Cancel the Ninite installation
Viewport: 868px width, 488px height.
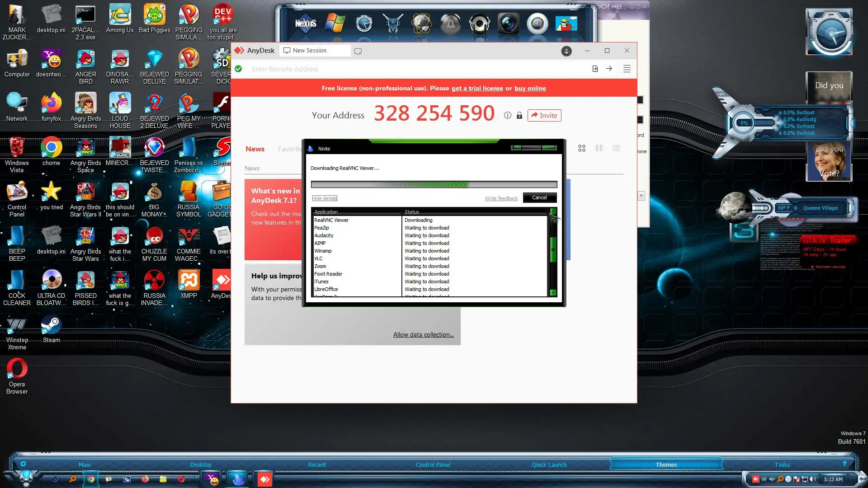(x=539, y=198)
